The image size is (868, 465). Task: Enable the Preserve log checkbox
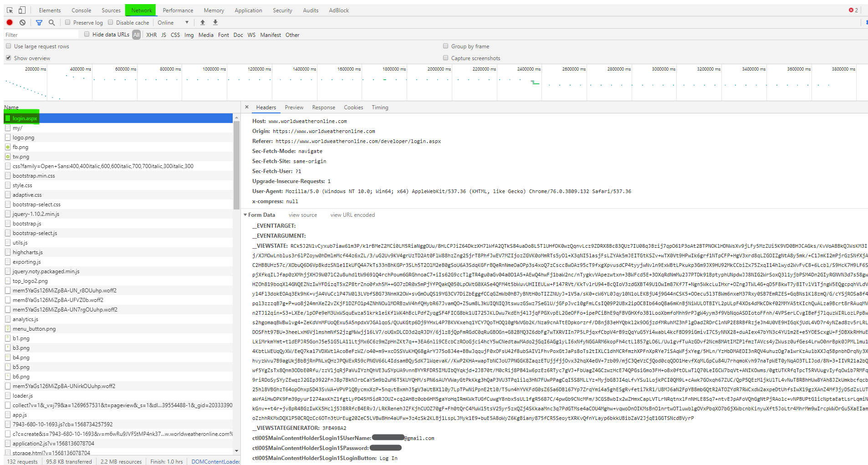[x=68, y=22]
